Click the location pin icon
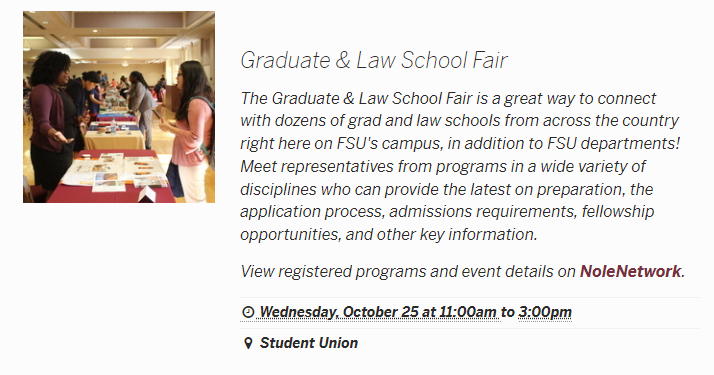Viewport: 714px width, 375px height. click(248, 343)
